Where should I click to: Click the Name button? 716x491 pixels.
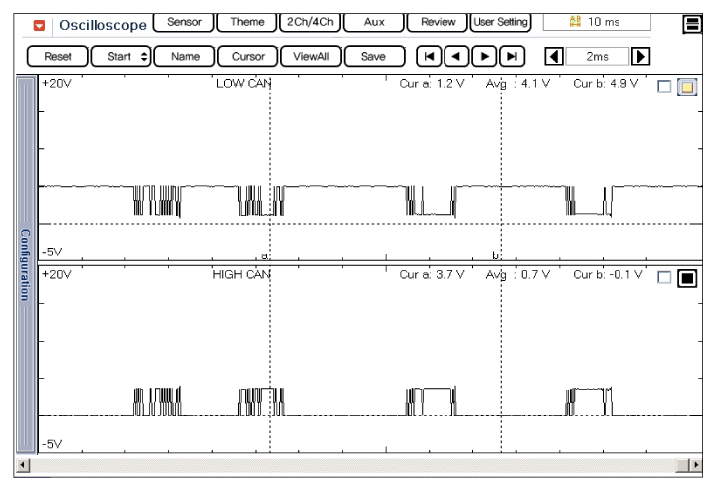pos(185,57)
